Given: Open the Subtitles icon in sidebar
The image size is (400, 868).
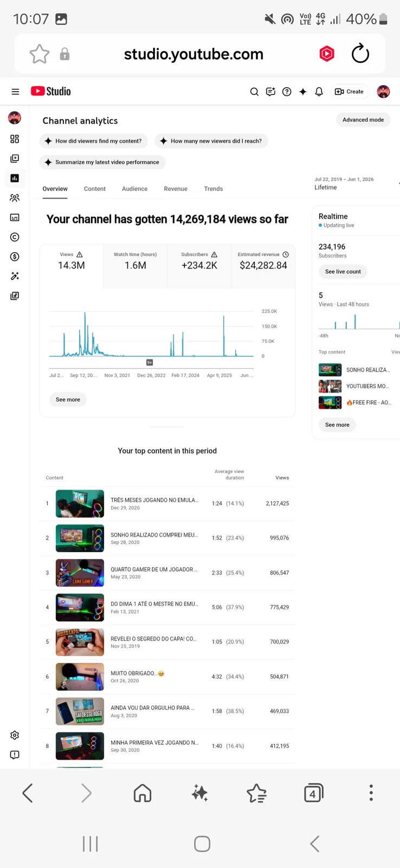Looking at the screenshot, I should coord(15,218).
